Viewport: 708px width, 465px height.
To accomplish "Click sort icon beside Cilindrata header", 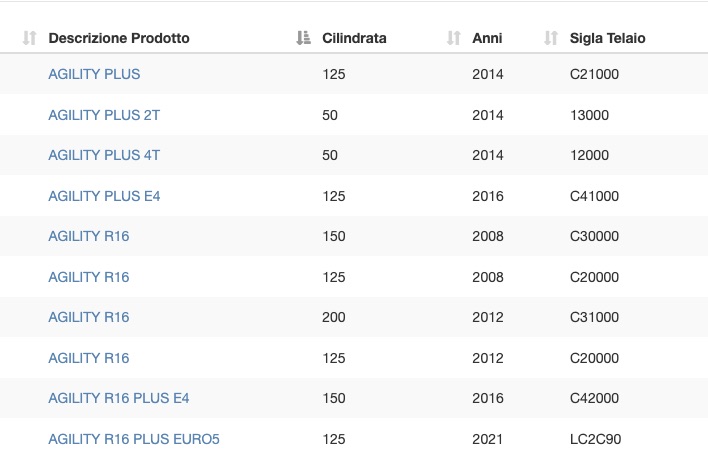I will pos(303,38).
